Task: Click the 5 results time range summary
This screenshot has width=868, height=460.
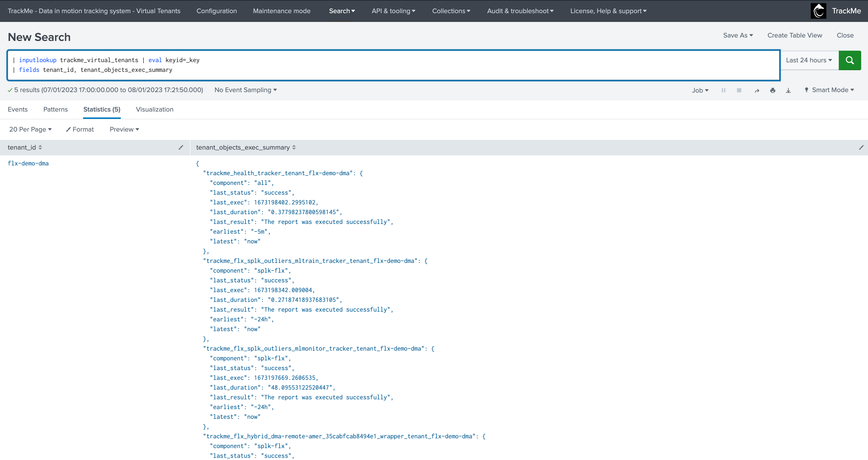Action: click(109, 90)
